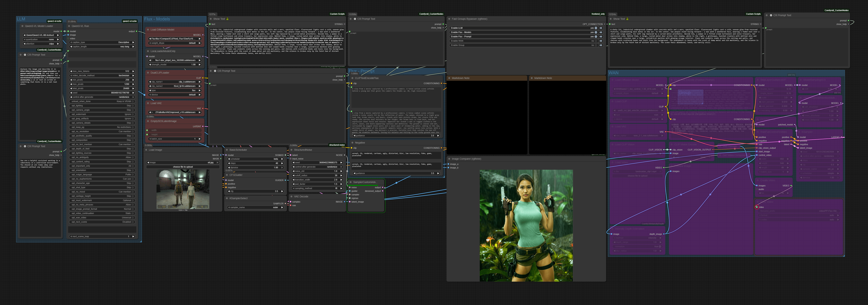
Task: Collapse the Load VAE node in Flux - Models
Action: coord(148,103)
